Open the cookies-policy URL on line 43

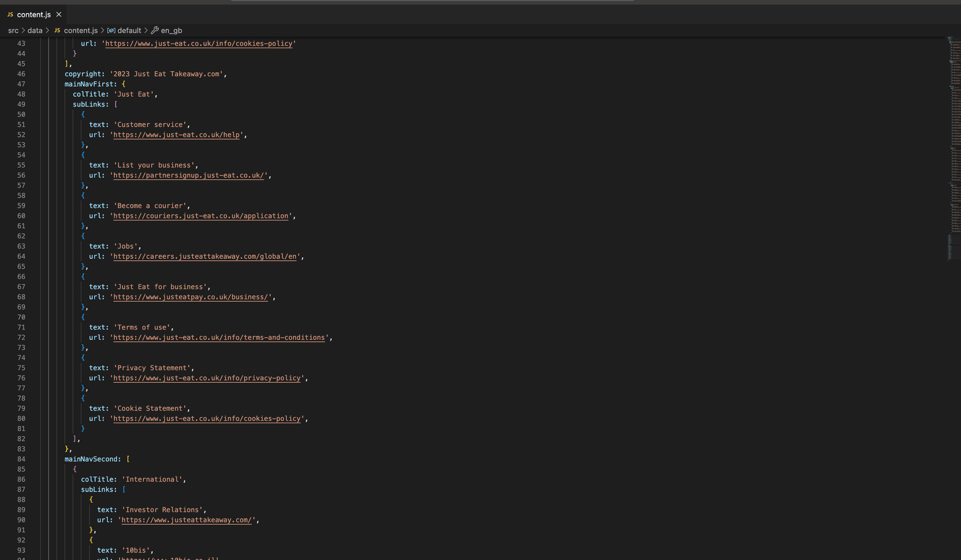[x=199, y=44]
